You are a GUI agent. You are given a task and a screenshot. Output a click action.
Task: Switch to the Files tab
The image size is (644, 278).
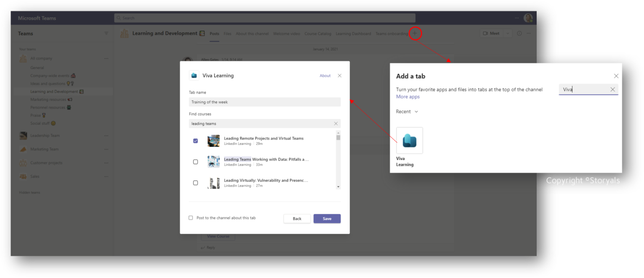[227, 33]
